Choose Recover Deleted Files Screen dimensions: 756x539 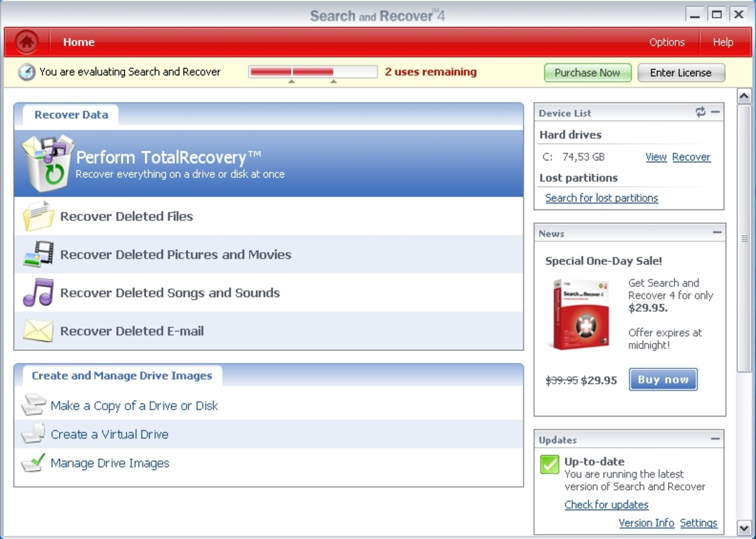(x=269, y=216)
